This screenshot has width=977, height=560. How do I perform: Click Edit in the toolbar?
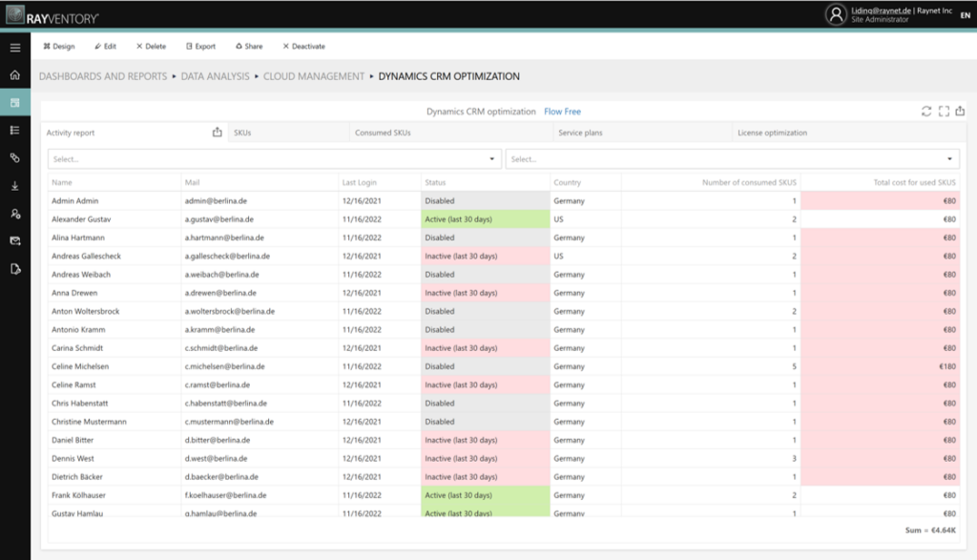point(105,46)
